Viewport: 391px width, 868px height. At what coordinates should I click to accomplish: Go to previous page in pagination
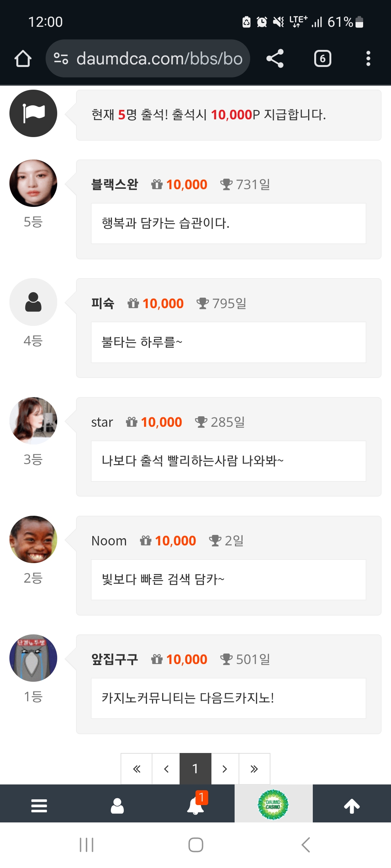point(166,769)
